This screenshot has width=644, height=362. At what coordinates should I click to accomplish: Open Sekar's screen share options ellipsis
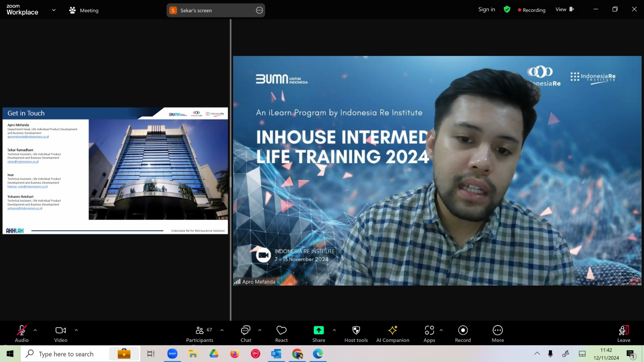[260, 10]
